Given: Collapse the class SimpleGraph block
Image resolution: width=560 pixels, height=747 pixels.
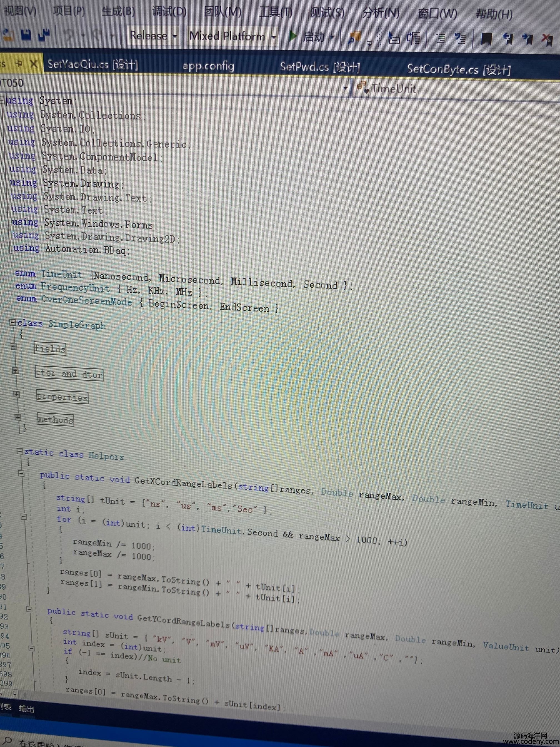Looking at the screenshot, I should (13, 323).
